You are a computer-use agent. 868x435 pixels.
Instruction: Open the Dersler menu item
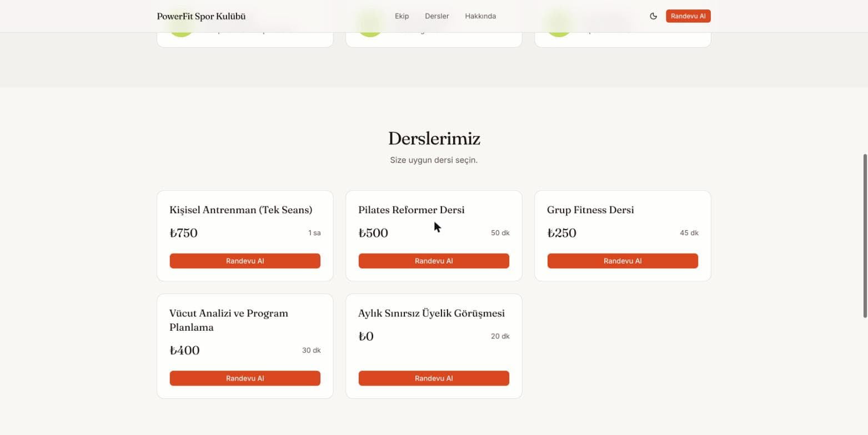(436, 16)
